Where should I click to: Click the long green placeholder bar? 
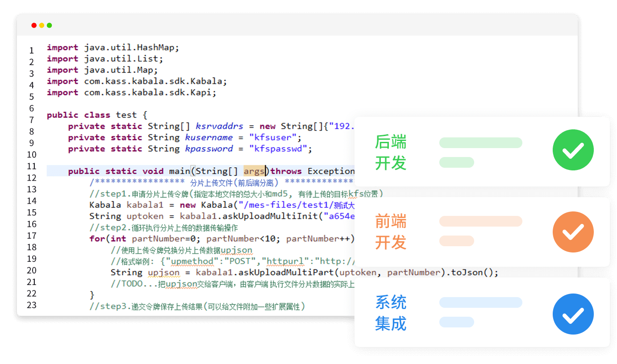click(480, 143)
